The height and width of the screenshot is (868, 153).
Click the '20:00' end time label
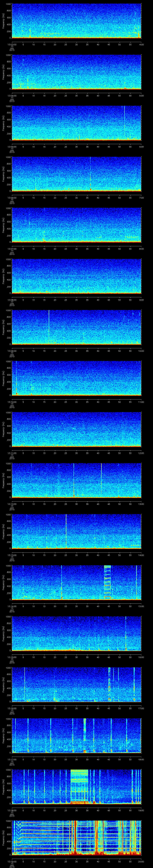click(141, 862)
